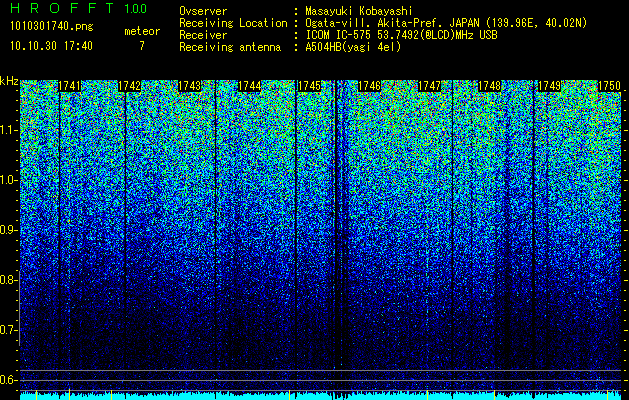Click the ICOM IC-575 receiver value
The width and height of the screenshot is (629, 400).
401,35
